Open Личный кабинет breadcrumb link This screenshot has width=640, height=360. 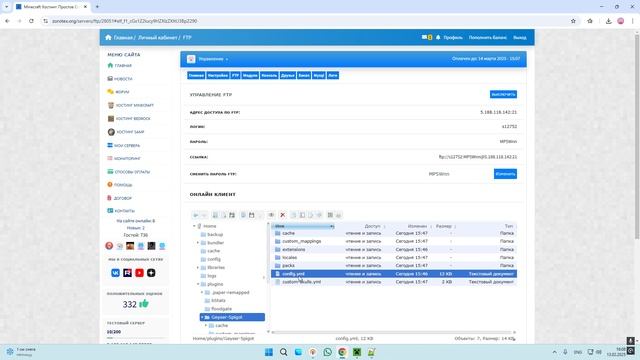coord(158,38)
